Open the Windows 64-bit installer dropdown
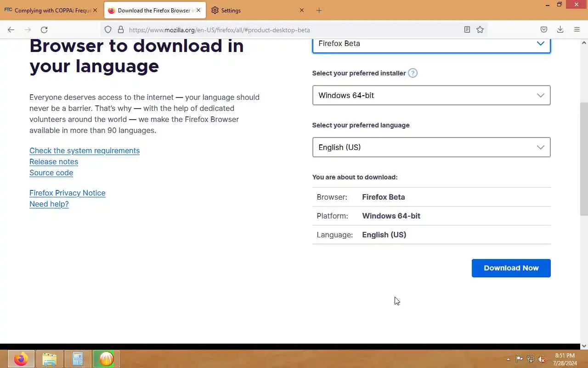The width and height of the screenshot is (588, 368). click(431, 95)
